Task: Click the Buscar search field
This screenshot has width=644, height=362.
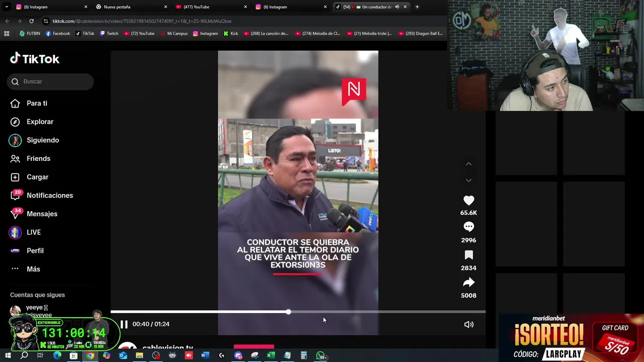Action: point(50,81)
